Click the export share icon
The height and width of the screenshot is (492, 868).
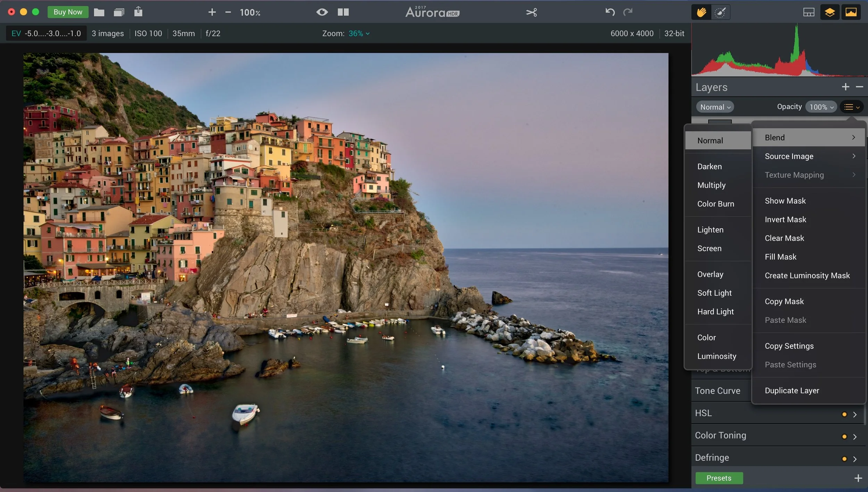[138, 12]
